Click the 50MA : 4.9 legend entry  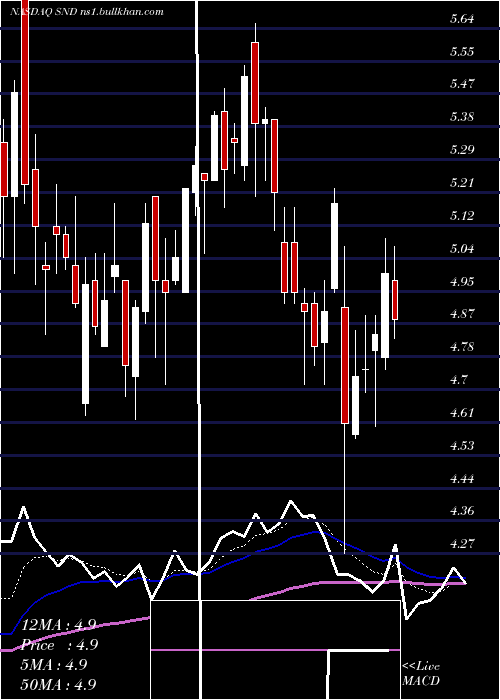pyautogui.click(x=57, y=684)
